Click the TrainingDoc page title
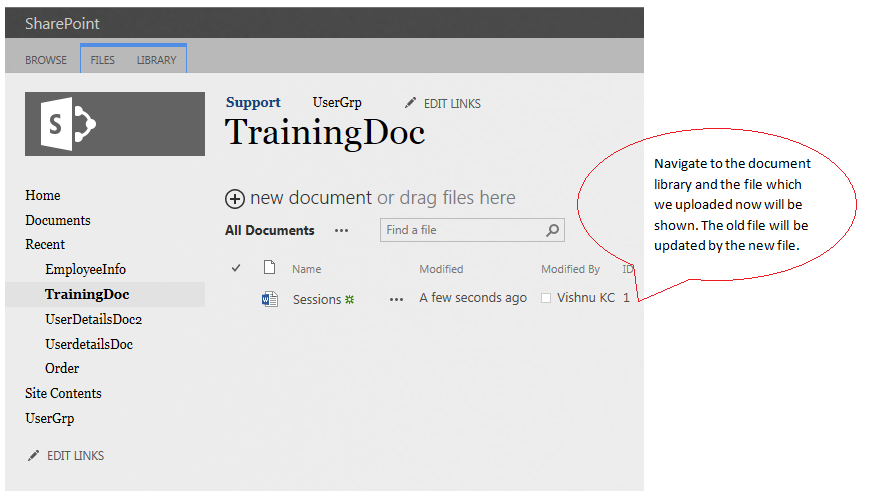The width and height of the screenshot is (870, 495). [x=325, y=133]
